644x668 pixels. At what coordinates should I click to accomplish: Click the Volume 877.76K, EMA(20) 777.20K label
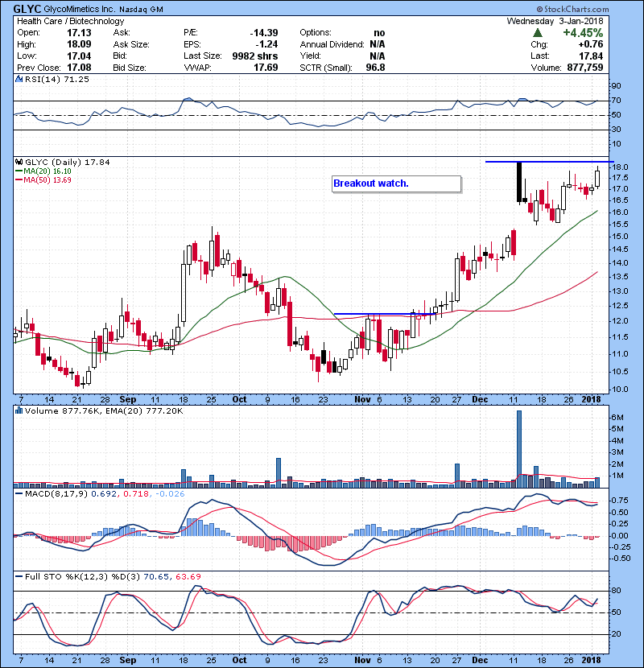pyautogui.click(x=104, y=410)
